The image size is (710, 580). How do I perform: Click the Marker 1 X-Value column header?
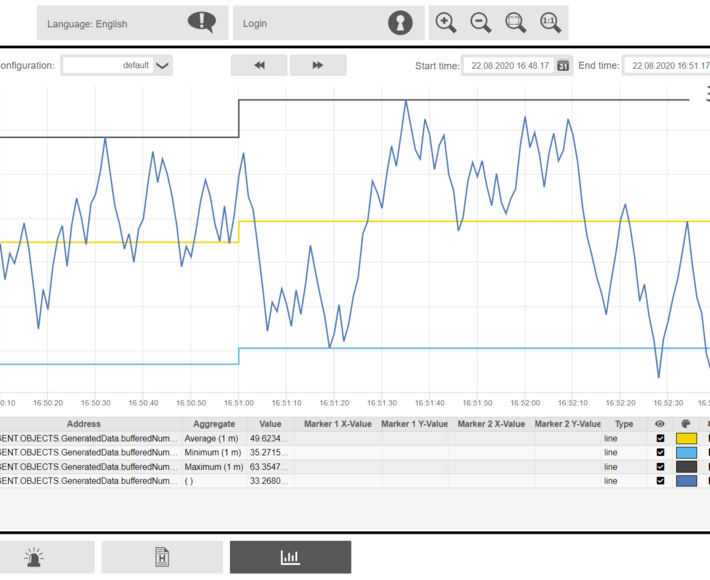[x=338, y=424]
